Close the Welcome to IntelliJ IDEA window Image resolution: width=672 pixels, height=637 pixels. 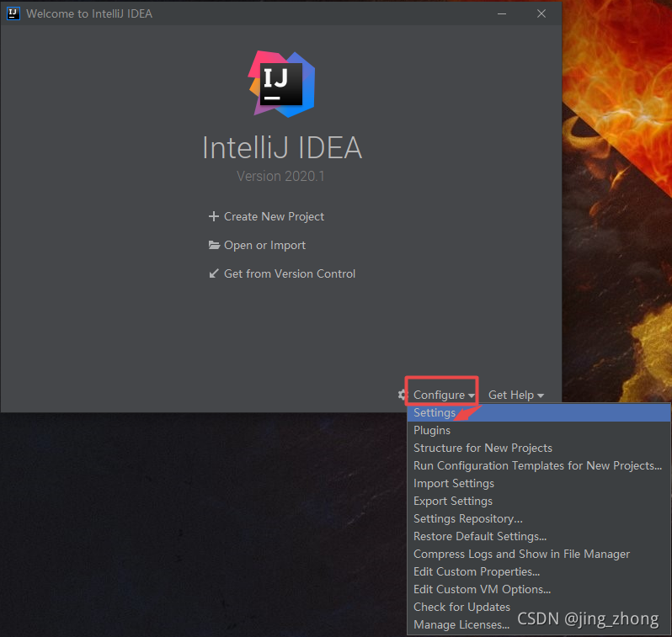coord(541,13)
